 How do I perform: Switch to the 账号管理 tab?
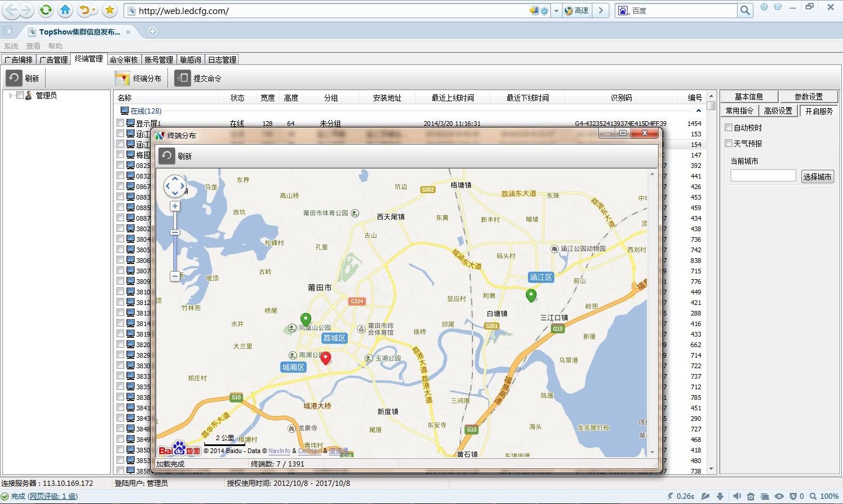pyautogui.click(x=159, y=60)
